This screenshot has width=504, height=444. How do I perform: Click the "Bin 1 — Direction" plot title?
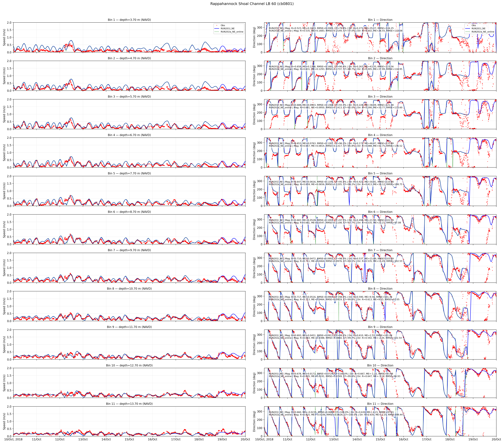(380, 20)
